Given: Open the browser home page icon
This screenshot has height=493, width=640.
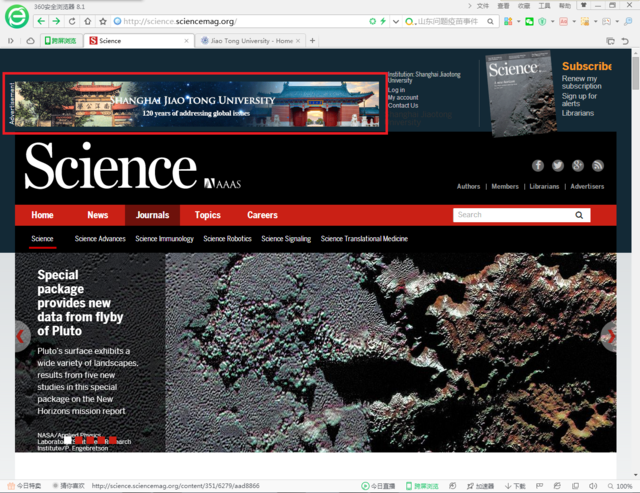Looking at the screenshot, I should [x=87, y=21].
